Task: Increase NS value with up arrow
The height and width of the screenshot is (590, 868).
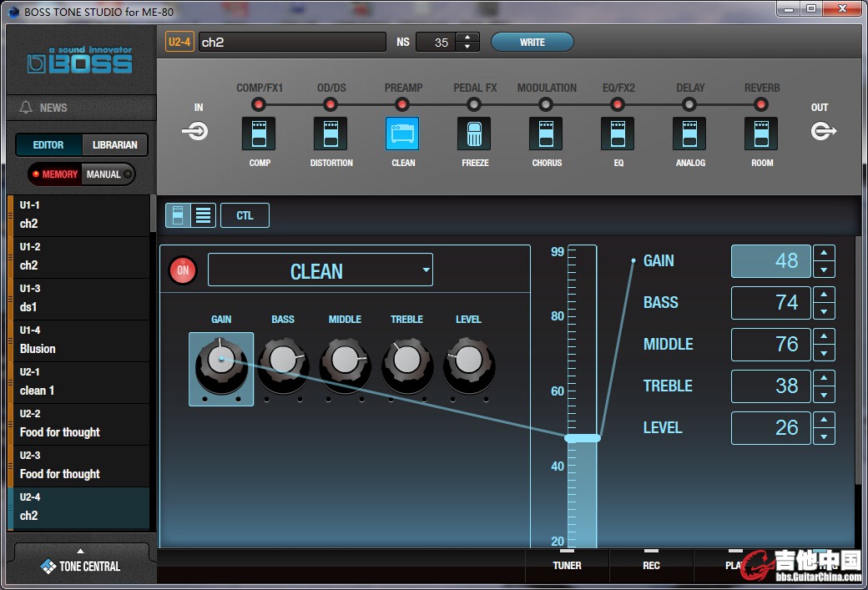Action: click(467, 37)
